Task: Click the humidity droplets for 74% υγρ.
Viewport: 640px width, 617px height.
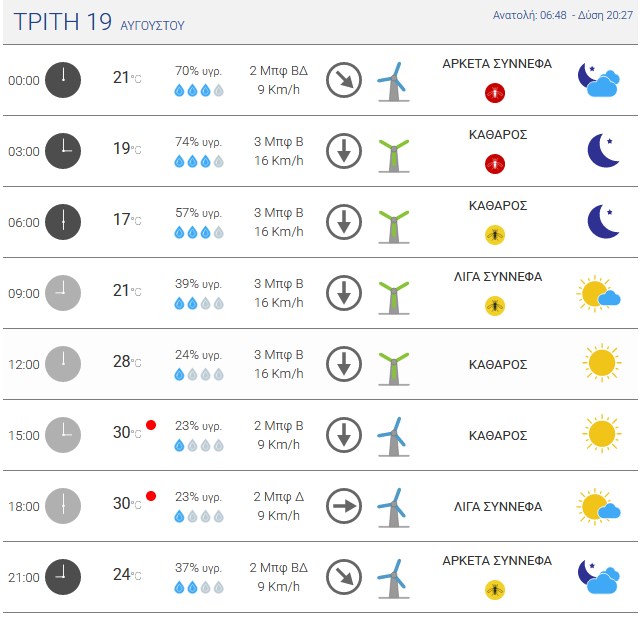Action: pyautogui.click(x=199, y=162)
